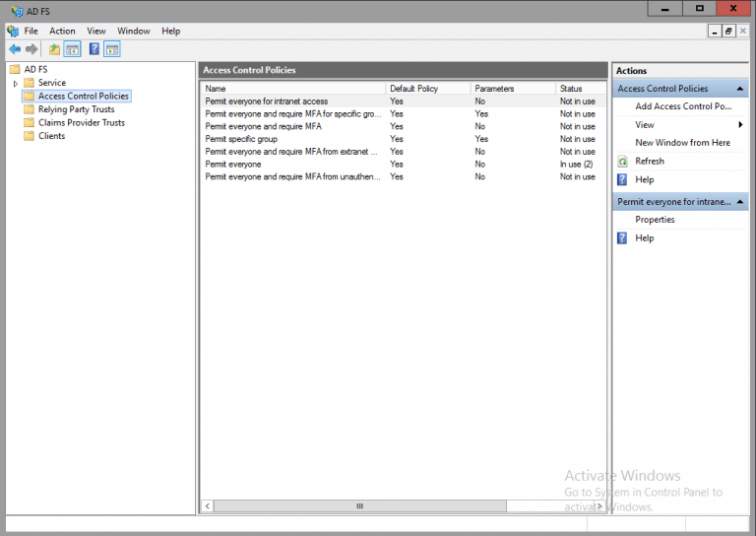Sort by Parameters column header
The image size is (756, 536).
pyautogui.click(x=513, y=89)
